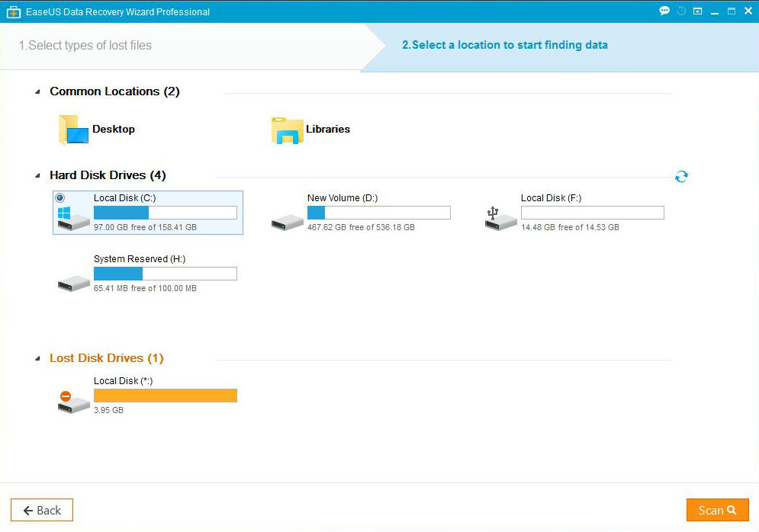Viewport: 759px width, 532px height.
Task: Open the feedback chat bubble icon
Action: [664, 11]
